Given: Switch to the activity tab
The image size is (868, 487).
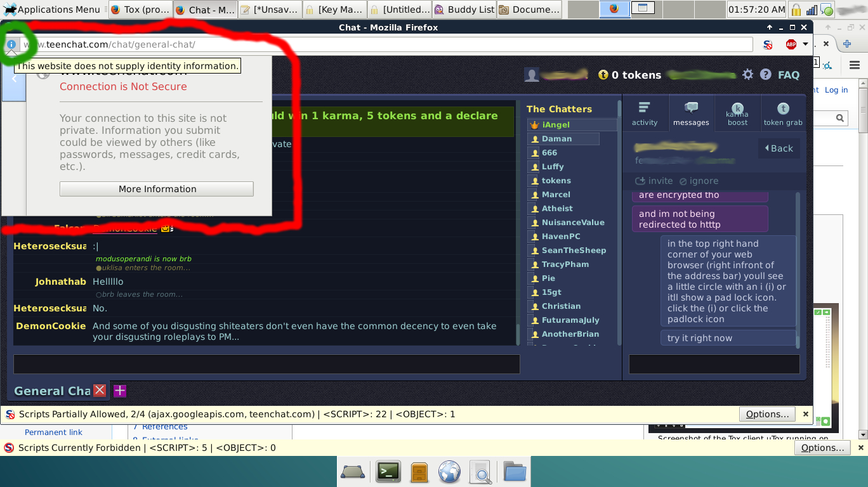Looking at the screenshot, I should 645,114.
